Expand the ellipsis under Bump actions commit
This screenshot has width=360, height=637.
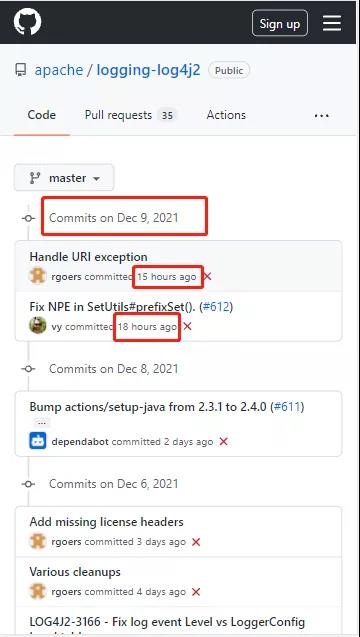[x=42, y=423]
